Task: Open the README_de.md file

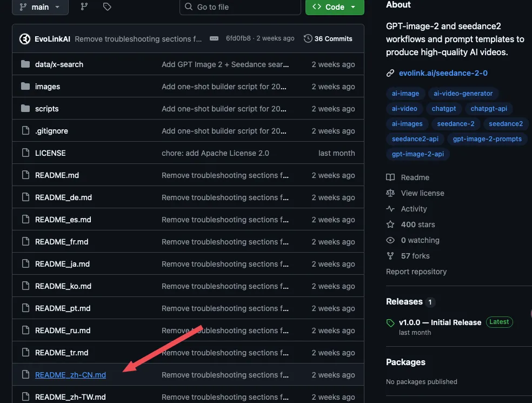Action: coord(63,197)
